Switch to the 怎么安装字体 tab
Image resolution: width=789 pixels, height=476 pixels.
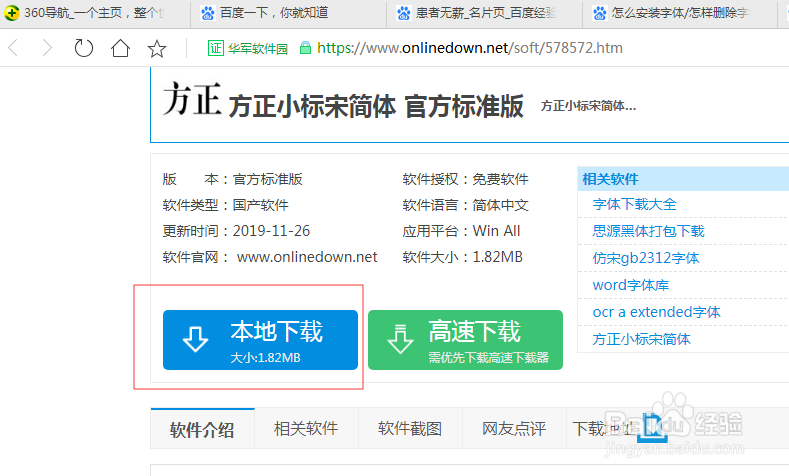point(680,13)
